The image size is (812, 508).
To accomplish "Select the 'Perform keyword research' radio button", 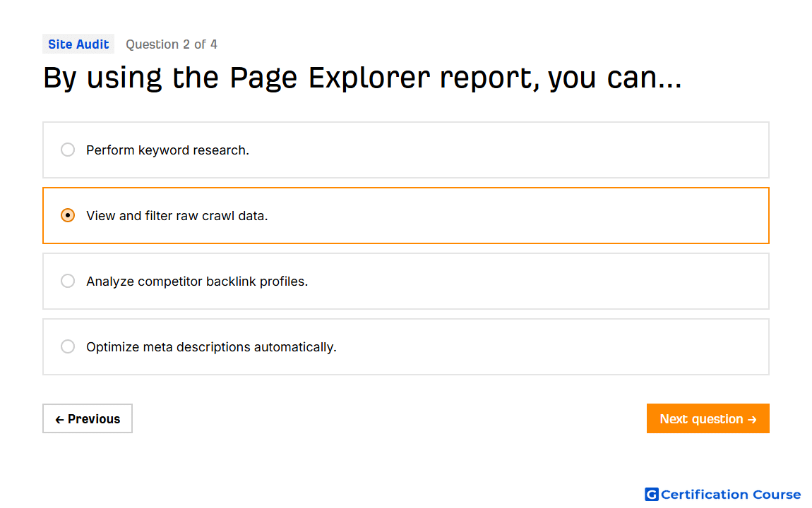I will (x=68, y=150).
